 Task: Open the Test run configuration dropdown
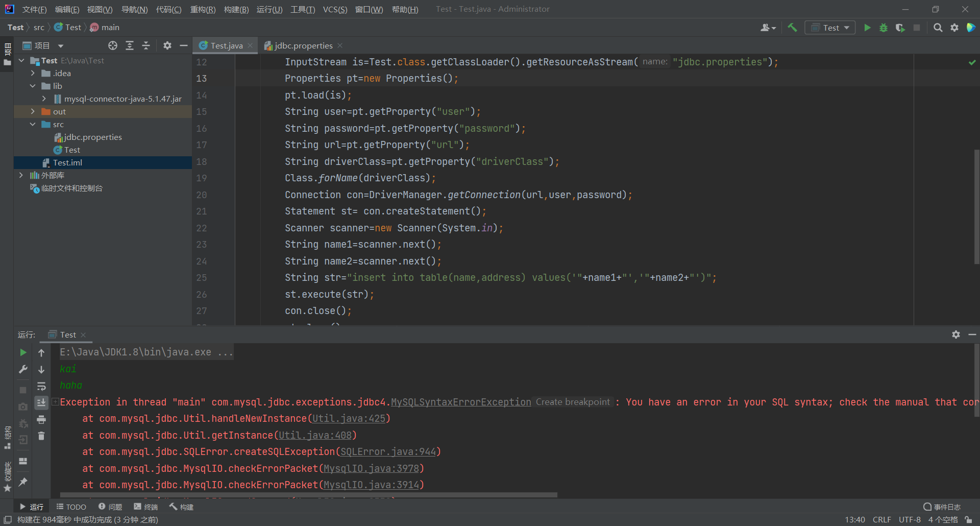point(830,28)
